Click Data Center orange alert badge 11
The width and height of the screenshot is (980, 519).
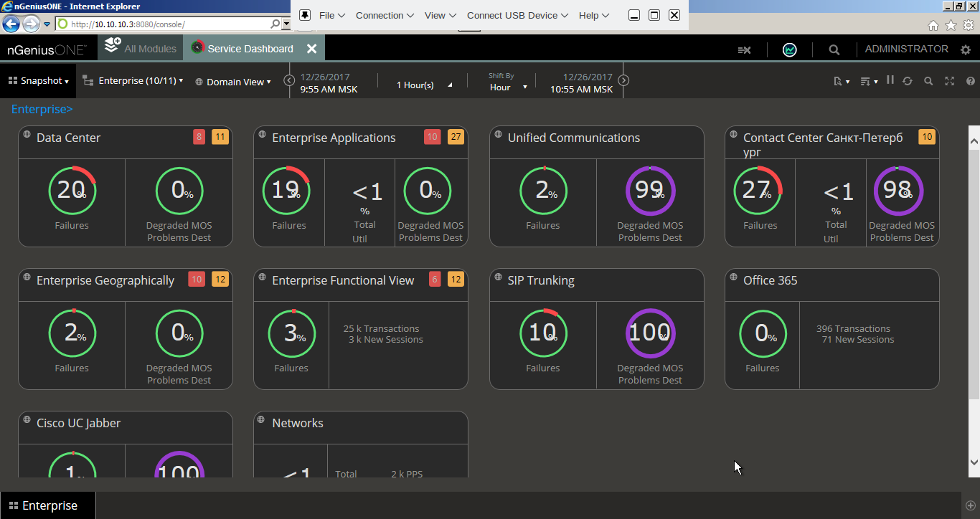(220, 137)
